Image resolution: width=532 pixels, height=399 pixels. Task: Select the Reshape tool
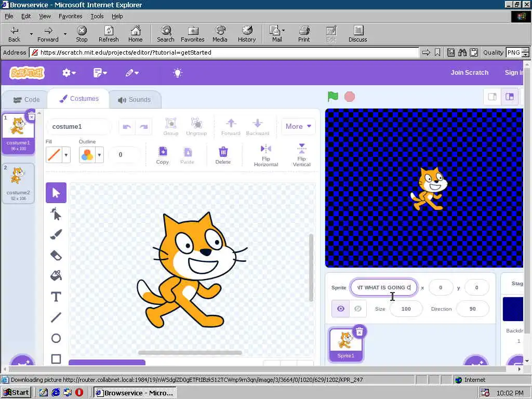[x=56, y=214]
